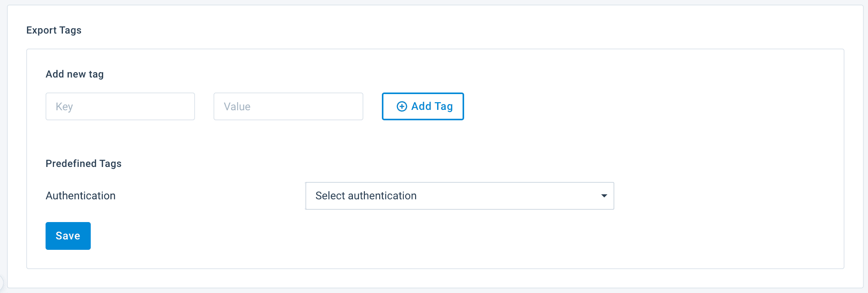Click the Authentication row label
Image resolution: width=868 pixels, height=293 pixels.
point(80,196)
